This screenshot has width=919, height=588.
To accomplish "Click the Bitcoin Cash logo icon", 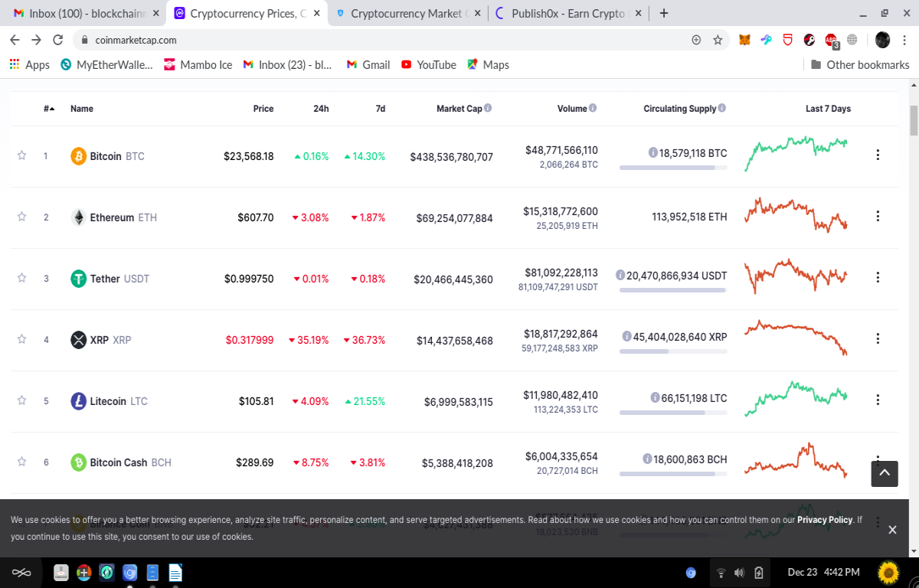I will [78, 462].
